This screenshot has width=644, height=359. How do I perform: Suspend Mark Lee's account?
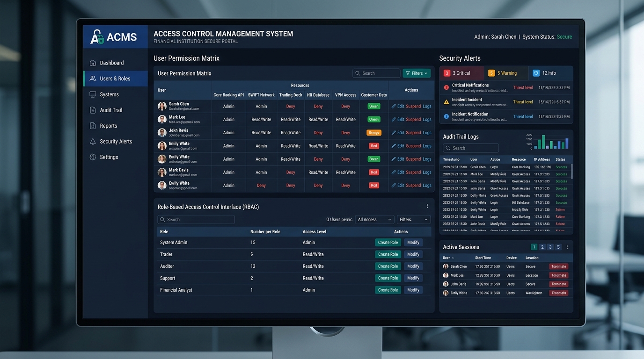413,119
